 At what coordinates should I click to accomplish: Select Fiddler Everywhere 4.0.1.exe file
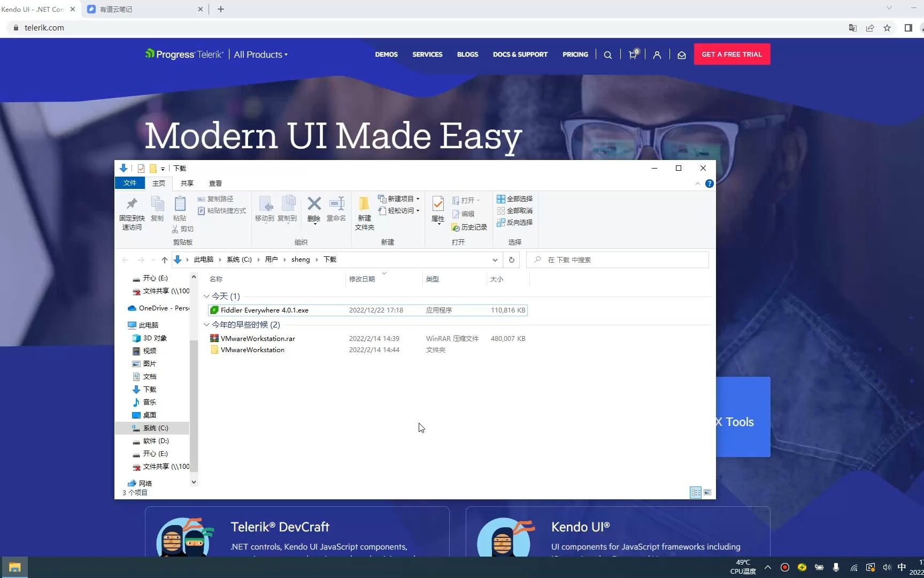click(368, 310)
